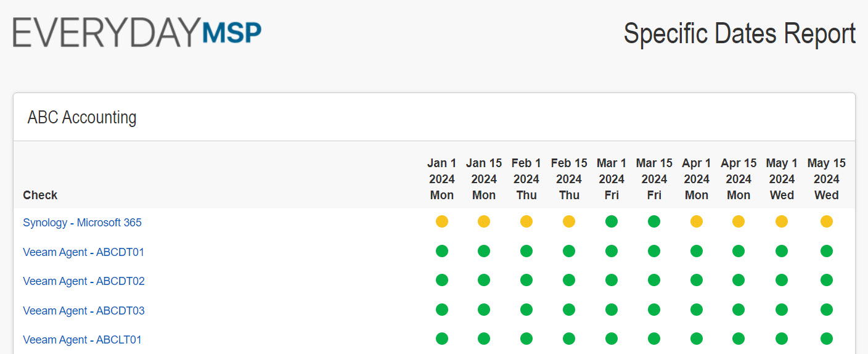The width and height of the screenshot is (868, 354).
Task: Click the yellow May 15 Synology status dot
Action: (826, 221)
